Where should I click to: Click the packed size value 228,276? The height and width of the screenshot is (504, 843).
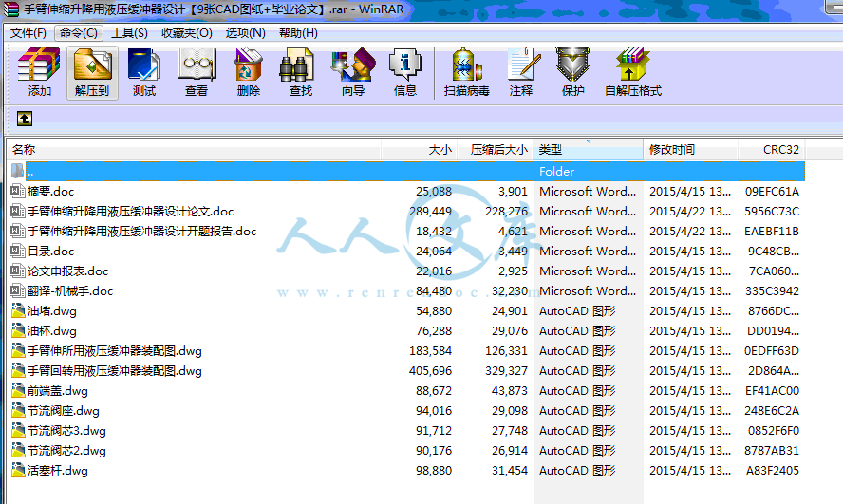point(506,211)
